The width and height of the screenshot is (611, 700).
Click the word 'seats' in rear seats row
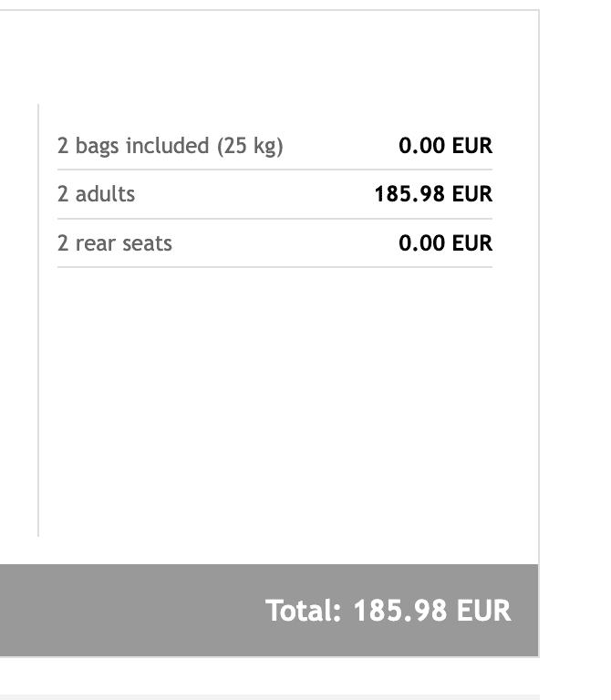147,243
